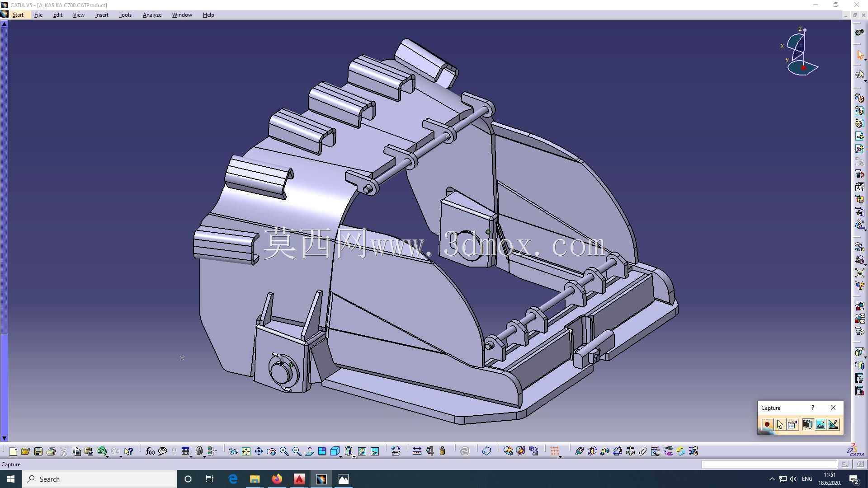The height and width of the screenshot is (488, 868).
Task: Click the Select arrow icon in right toolbar
Action: 860,55
